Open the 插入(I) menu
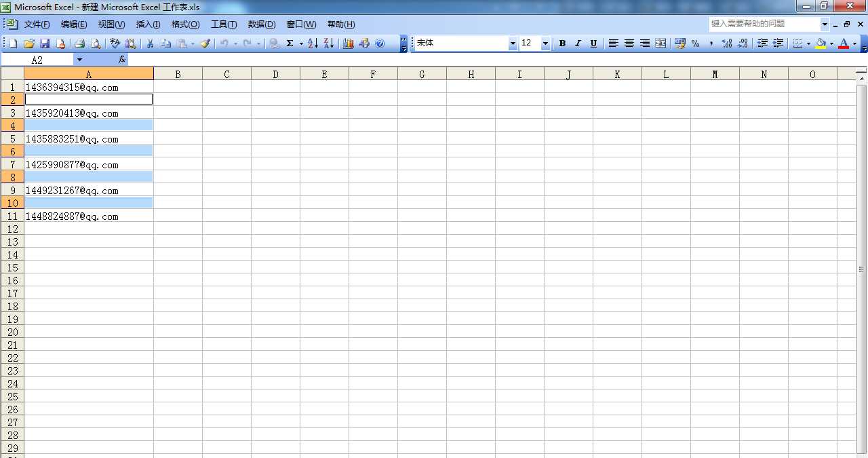This screenshot has width=868, height=458. pyautogui.click(x=149, y=24)
